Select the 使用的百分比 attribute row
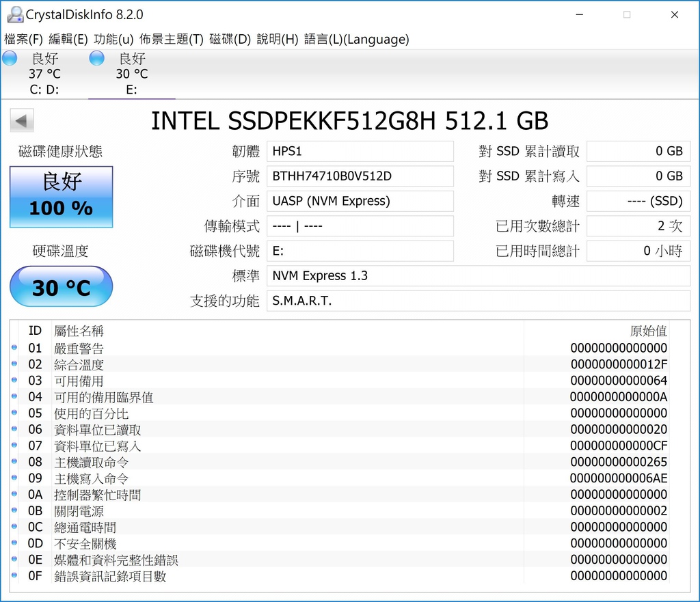 point(339,413)
